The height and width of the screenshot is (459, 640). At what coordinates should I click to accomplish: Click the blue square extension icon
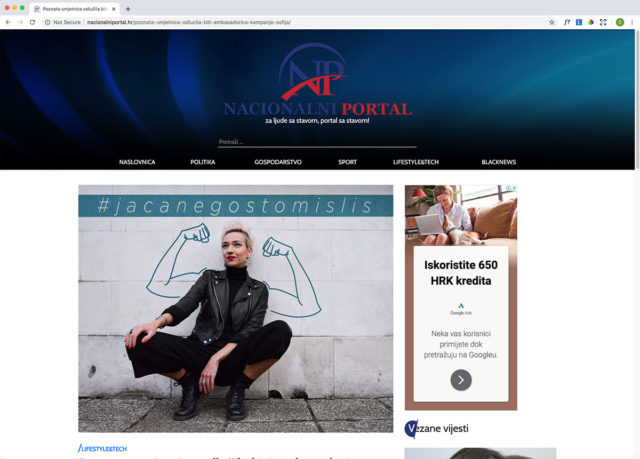point(579,22)
